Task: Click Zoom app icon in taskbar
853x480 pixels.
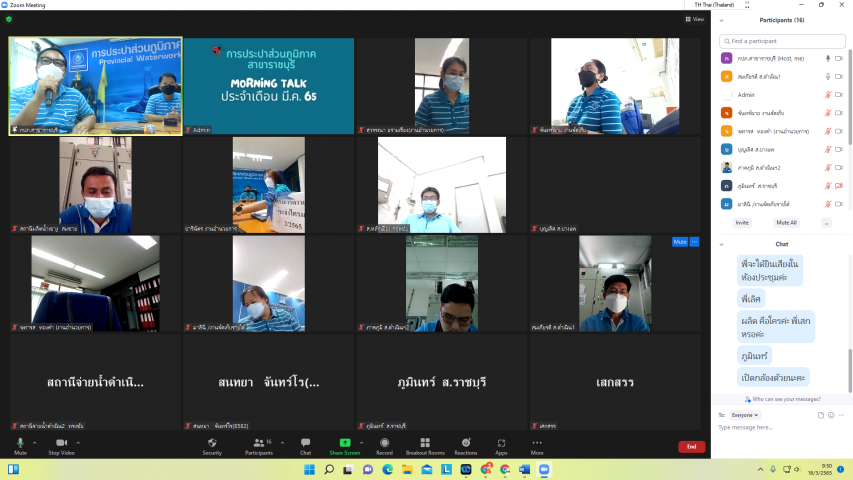Action: (x=544, y=469)
